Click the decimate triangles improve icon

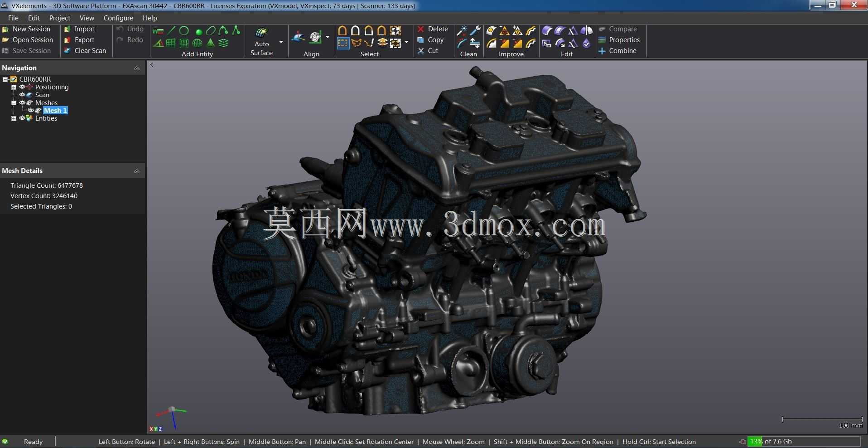pos(504,31)
